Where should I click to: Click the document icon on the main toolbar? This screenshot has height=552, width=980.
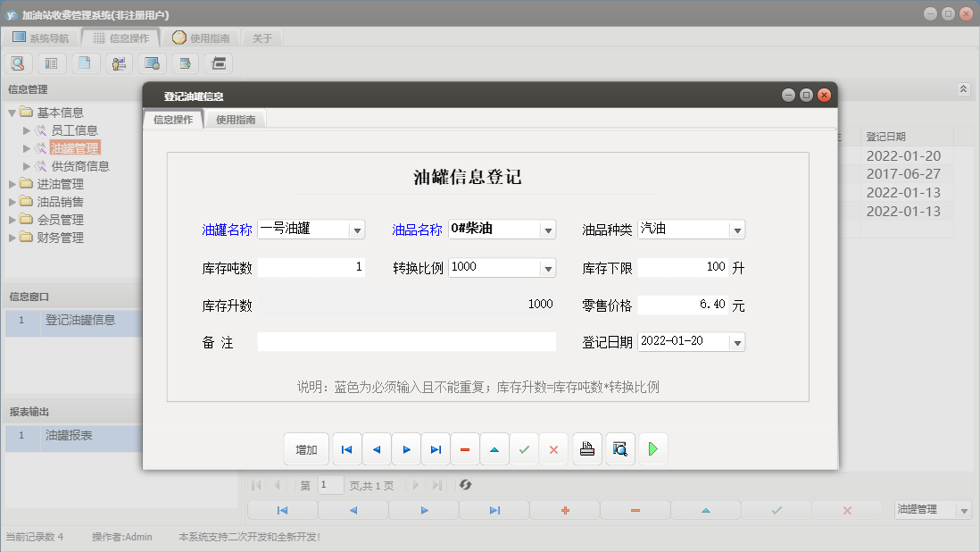pos(85,63)
